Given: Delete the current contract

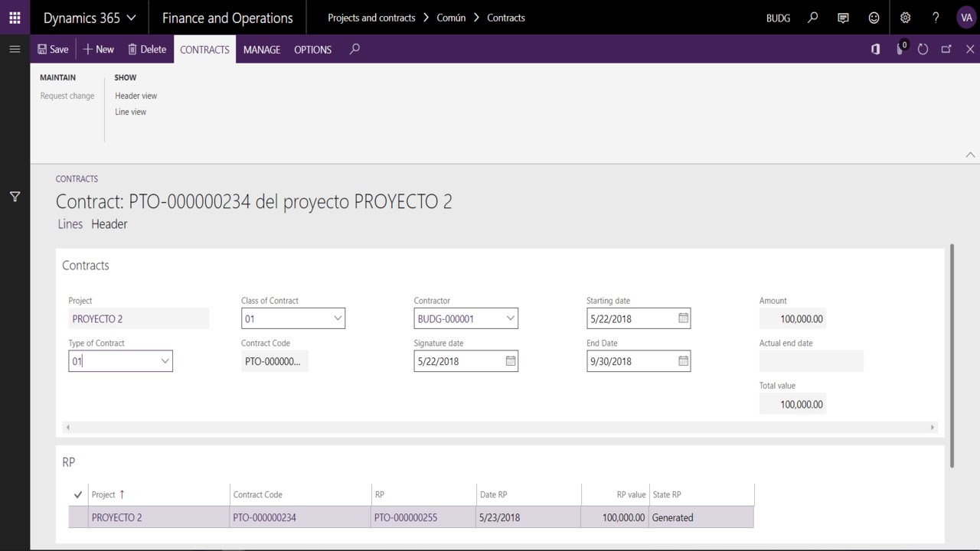Looking at the screenshot, I should (147, 49).
